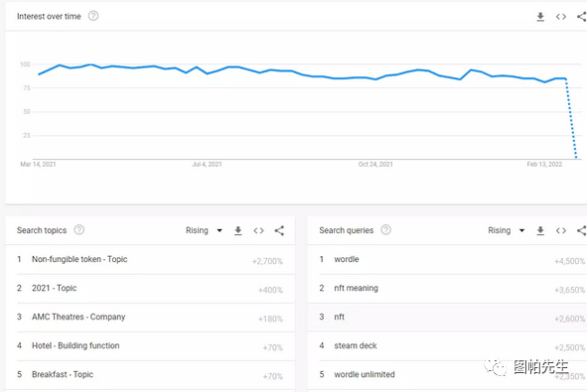Open the Hotel Building function topic
The width and height of the screenshot is (587, 392).
click(150, 346)
